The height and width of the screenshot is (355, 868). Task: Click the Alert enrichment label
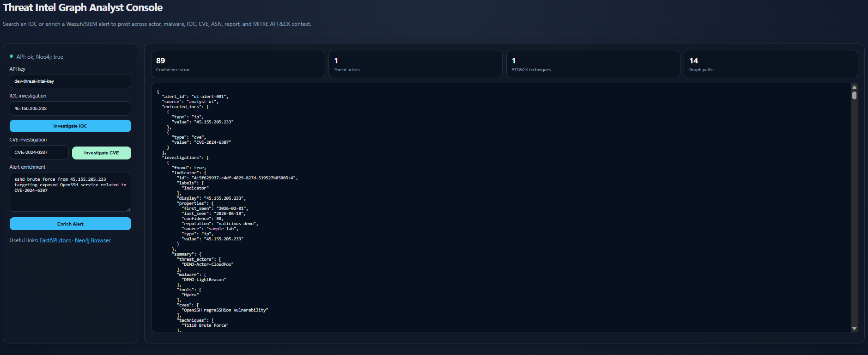point(27,167)
